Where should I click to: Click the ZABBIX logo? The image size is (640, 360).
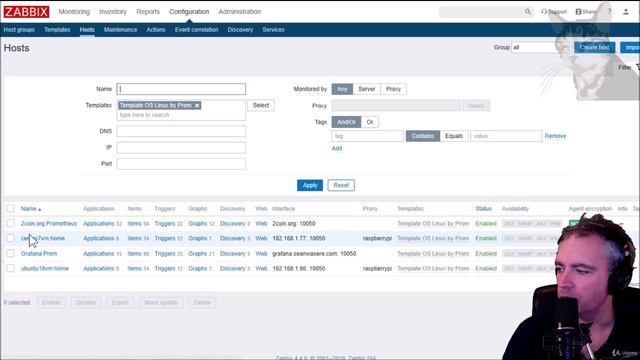click(27, 12)
